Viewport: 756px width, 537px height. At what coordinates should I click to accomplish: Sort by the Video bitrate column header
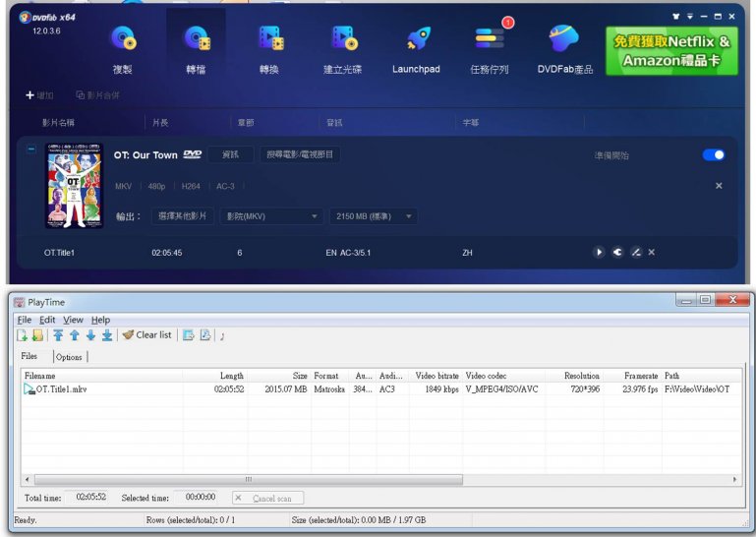[435, 376]
